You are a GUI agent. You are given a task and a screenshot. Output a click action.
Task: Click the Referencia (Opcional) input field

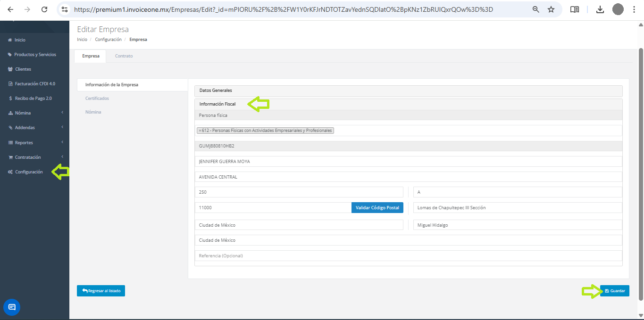click(x=408, y=256)
